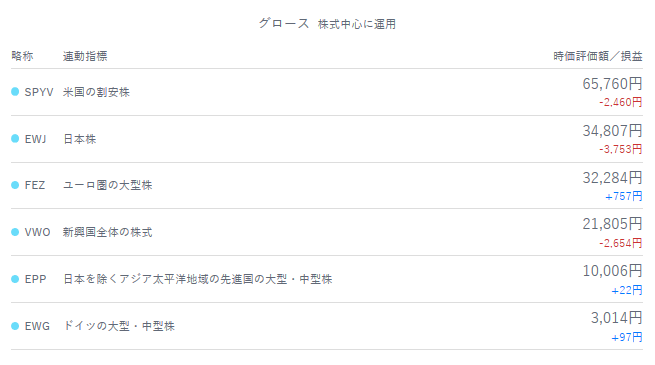Click the 略称 column header

click(22, 56)
